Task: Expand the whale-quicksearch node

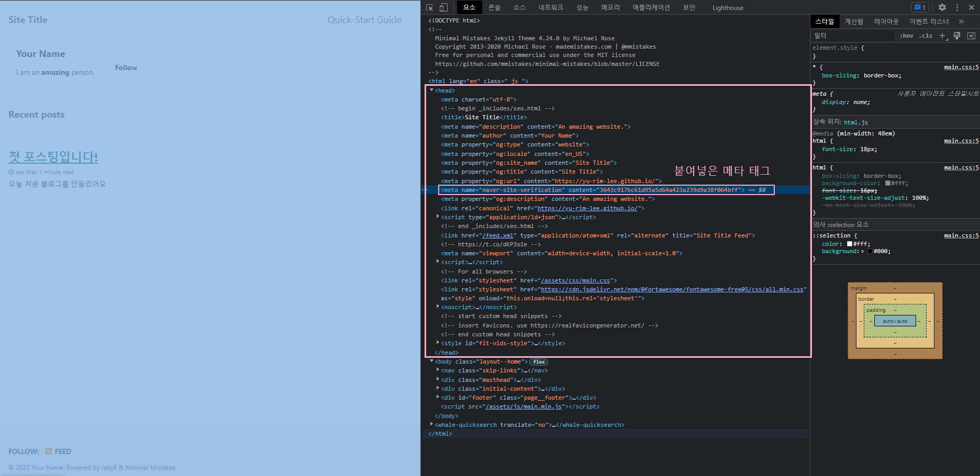Action: pos(431,425)
